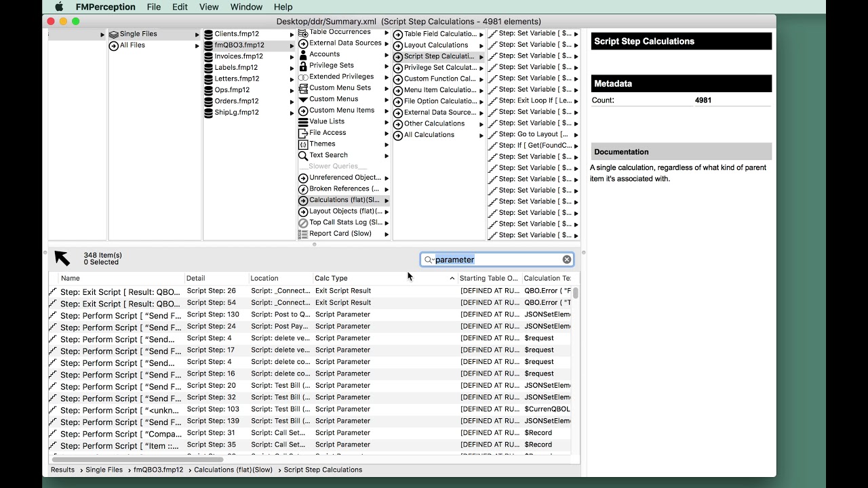
Task: Click the Clients.fmp12 database icon
Action: tap(209, 34)
